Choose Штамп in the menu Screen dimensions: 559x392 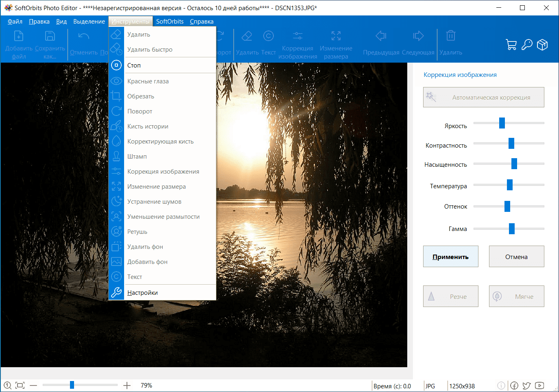[x=162, y=157]
